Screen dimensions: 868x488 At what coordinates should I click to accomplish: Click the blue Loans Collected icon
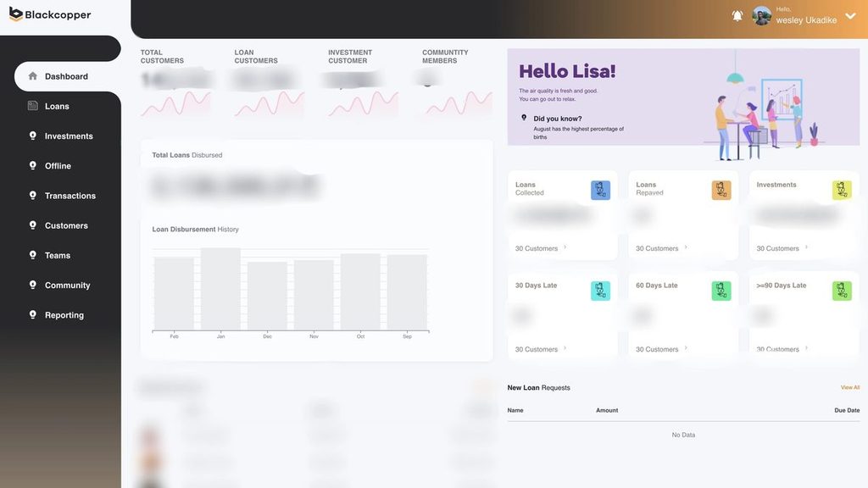[601, 190]
